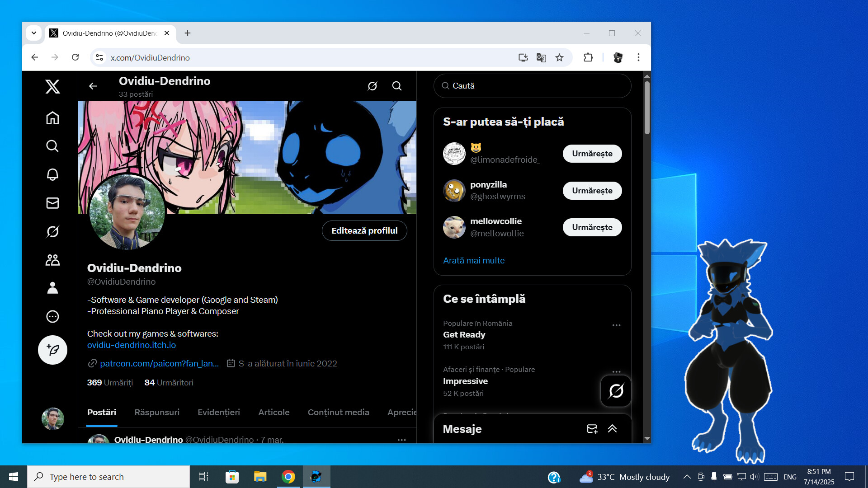Open the Home feed from the sidebar
The height and width of the screenshot is (488, 868).
[52, 118]
